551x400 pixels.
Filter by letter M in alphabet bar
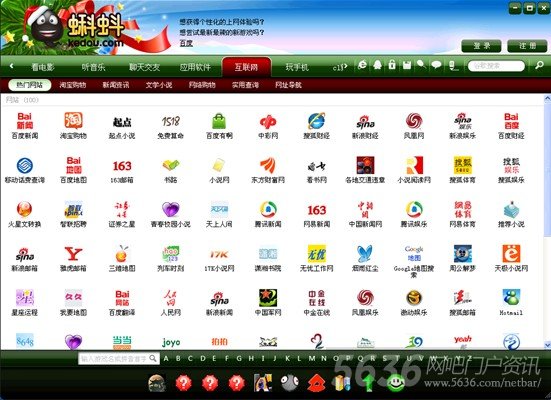(x=311, y=359)
